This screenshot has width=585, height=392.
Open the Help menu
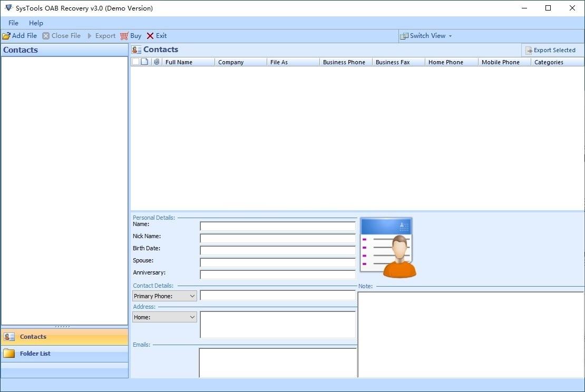pyautogui.click(x=36, y=23)
